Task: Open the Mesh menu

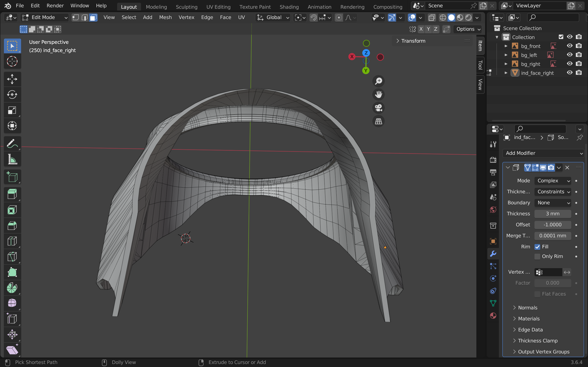Action: [x=165, y=17]
